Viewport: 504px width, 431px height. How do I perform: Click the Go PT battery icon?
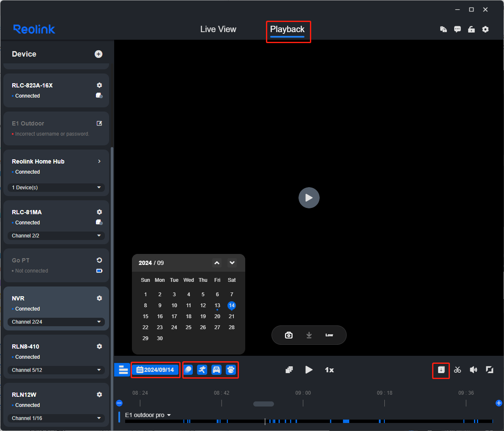99,271
